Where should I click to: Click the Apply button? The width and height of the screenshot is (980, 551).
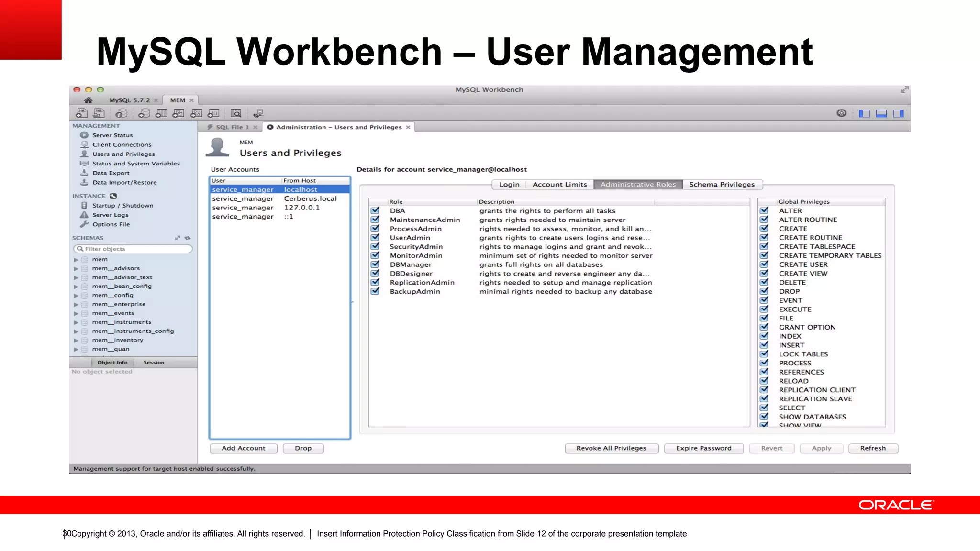click(821, 448)
